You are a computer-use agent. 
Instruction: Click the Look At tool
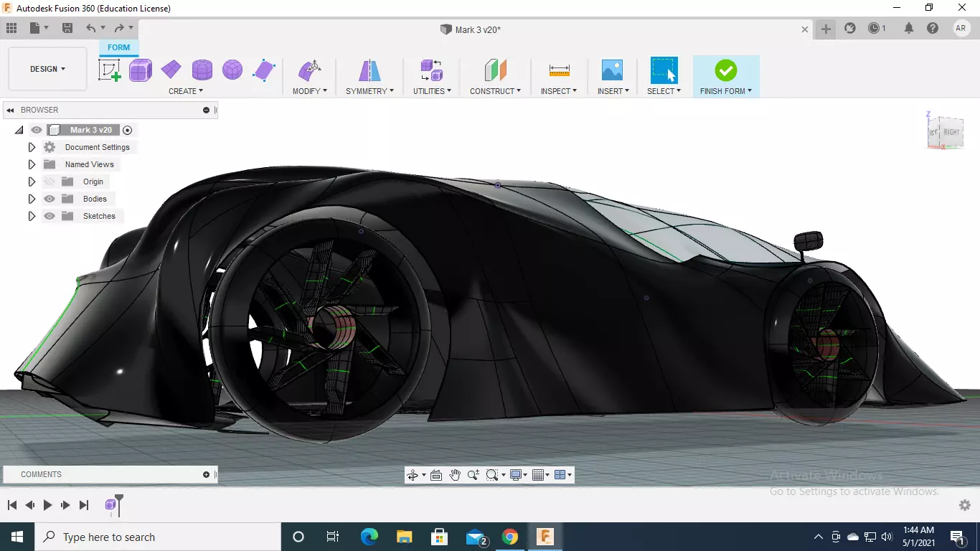[435, 475]
